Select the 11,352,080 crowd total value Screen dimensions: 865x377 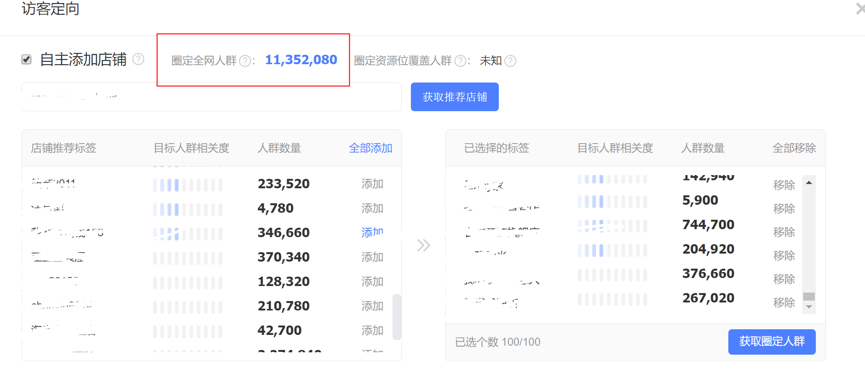(301, 60)
